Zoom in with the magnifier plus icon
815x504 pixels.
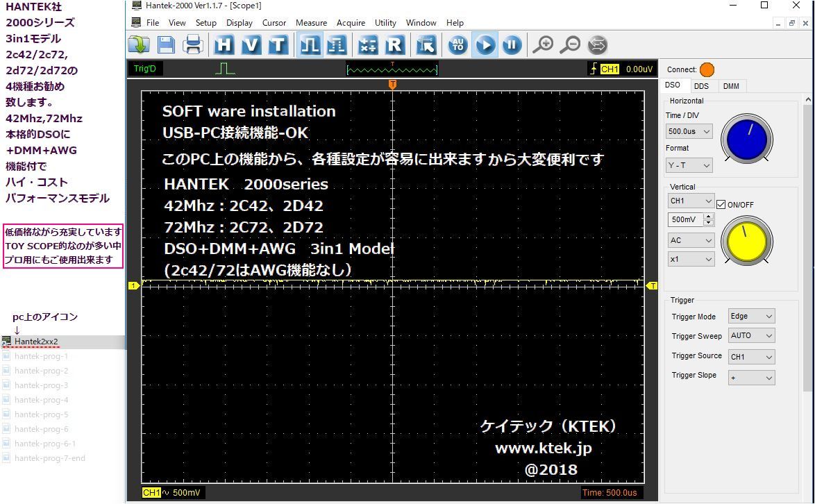(x=543, y=44)
